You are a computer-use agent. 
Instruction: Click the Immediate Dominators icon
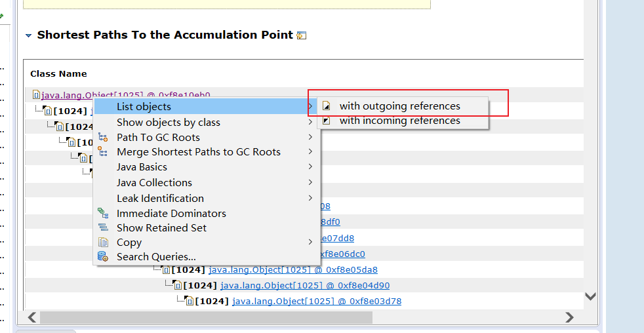103,213
